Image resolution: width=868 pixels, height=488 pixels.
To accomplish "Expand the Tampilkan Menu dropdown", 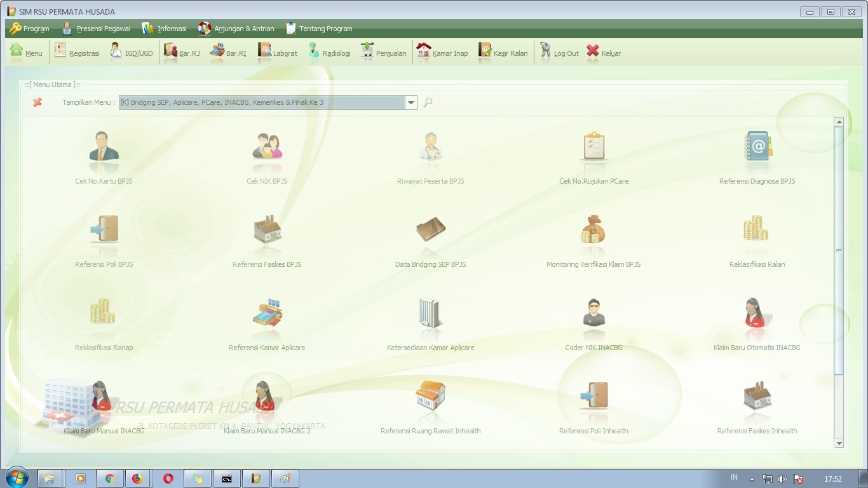I will 410,102.
